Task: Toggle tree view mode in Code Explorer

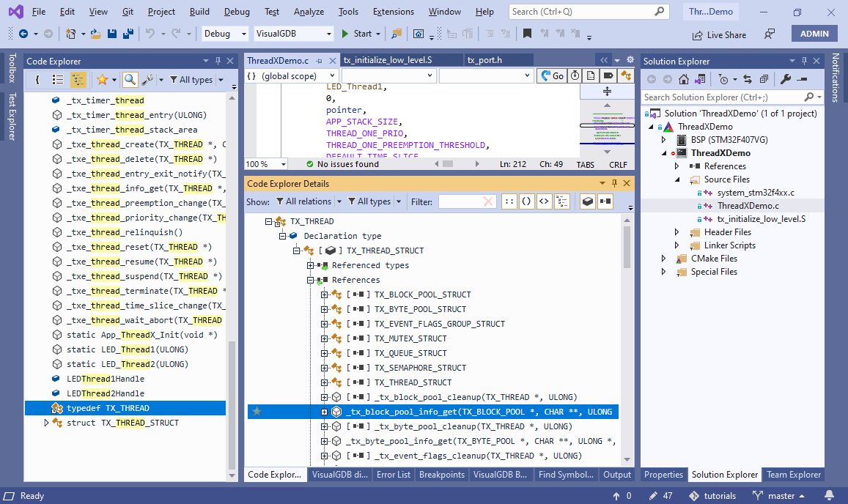Action: click(x=78, y=80)
